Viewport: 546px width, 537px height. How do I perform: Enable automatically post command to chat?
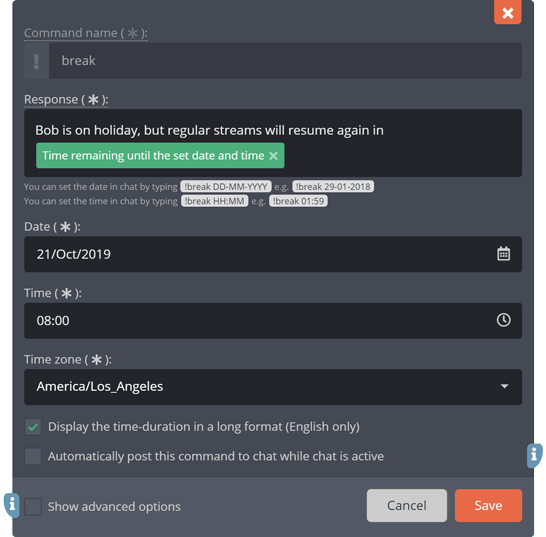(x=33, y=456)
